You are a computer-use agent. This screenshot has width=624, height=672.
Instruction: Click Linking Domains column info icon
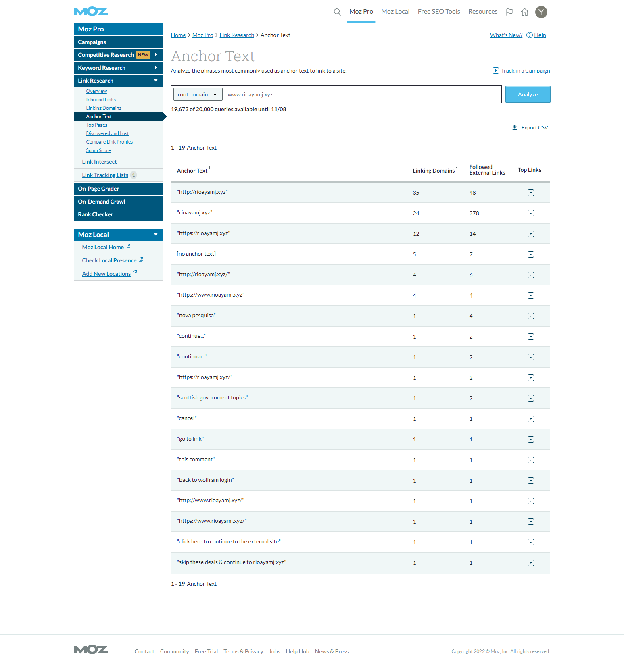point(457,168)
